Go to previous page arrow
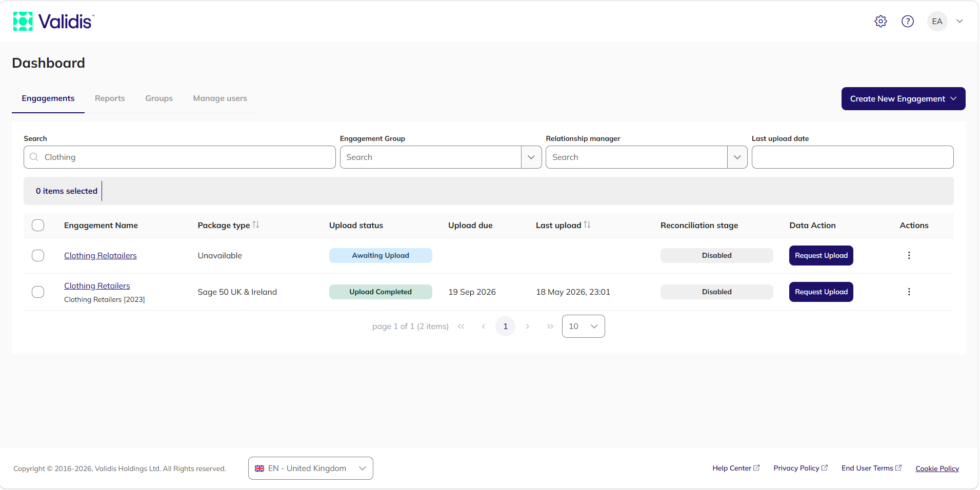The image size is (980, 490). [x=483, y=326]
